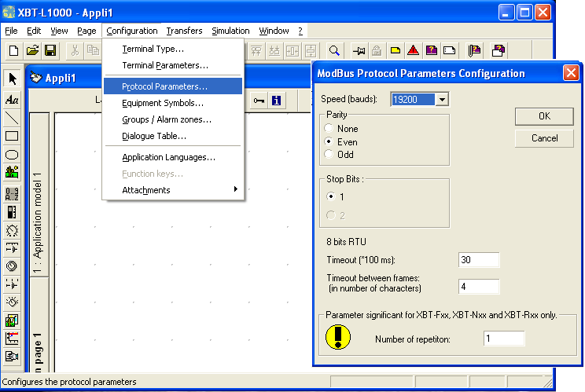Select the trend curve graph tool
The height and width of the screenshot is (392, 585).
(12, 339)
